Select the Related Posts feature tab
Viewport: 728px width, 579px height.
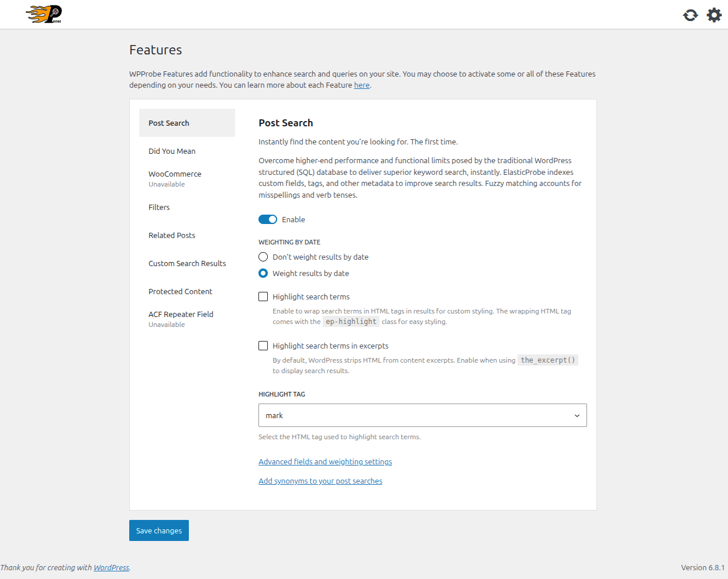[x=172, y=235]
